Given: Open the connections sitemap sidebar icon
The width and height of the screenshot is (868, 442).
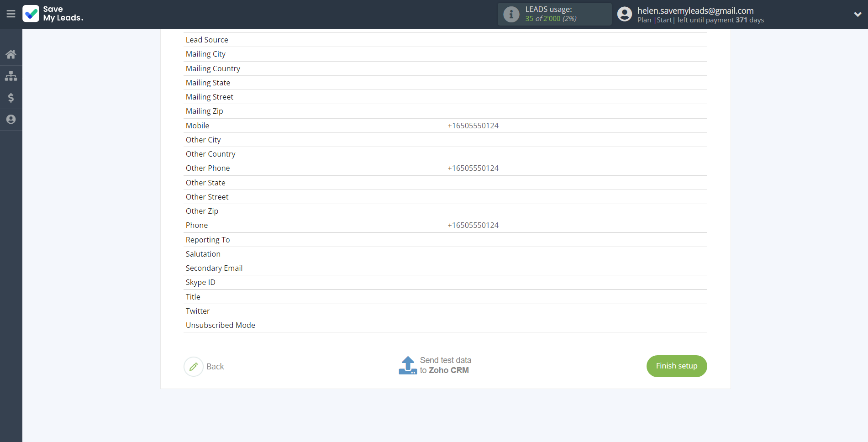Looking at the screenshot, I should [x=11, y=76].
